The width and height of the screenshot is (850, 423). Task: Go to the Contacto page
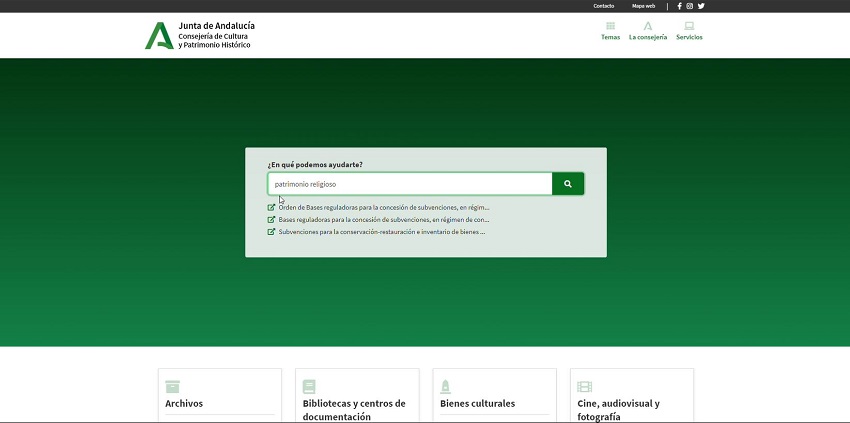coord(604,6)
